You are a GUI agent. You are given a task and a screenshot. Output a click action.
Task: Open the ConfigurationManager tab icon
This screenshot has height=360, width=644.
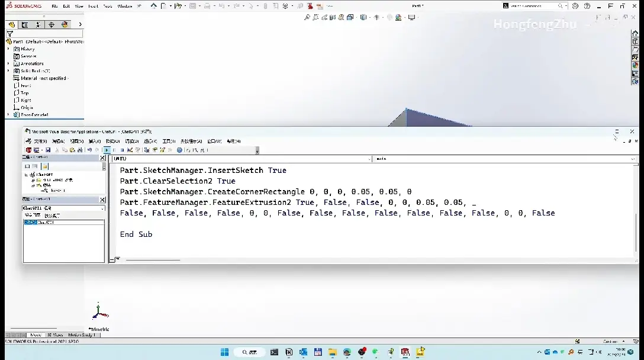click(38, 25)
